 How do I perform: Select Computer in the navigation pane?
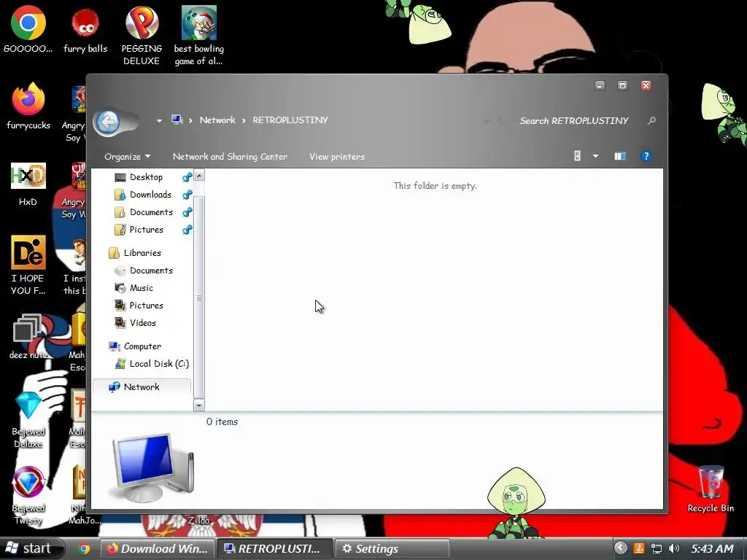point(142,346)
